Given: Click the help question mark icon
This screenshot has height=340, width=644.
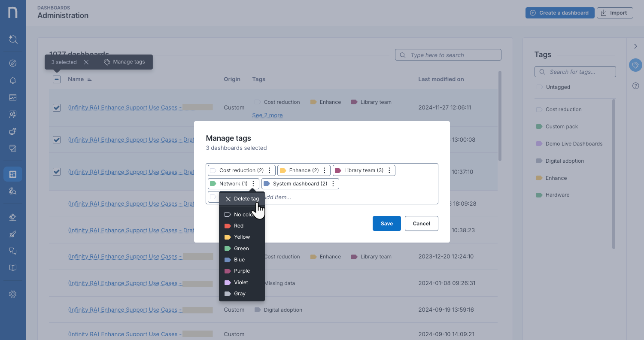Looking at the screenshot, I should (636, 86).
